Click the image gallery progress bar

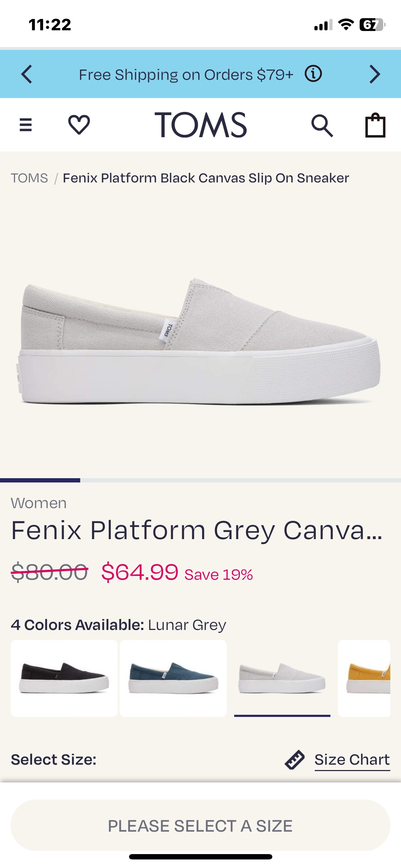200,480
